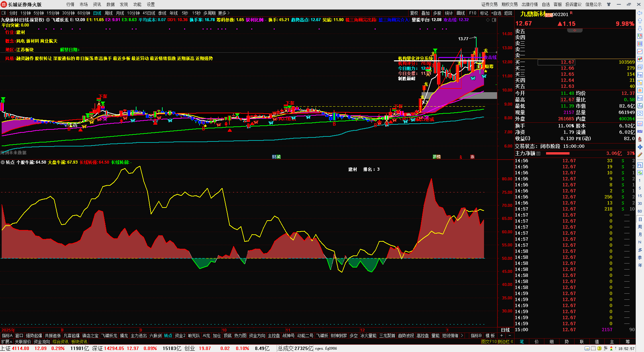Screen dimensions: 644x352
Task: Open the 指标B indicator selector
Action: 476,336
